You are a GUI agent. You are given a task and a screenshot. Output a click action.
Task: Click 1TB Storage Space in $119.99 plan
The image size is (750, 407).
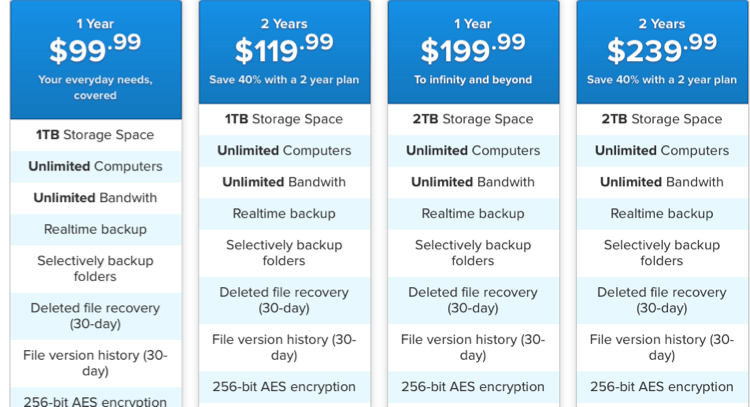tap(284, 119)
